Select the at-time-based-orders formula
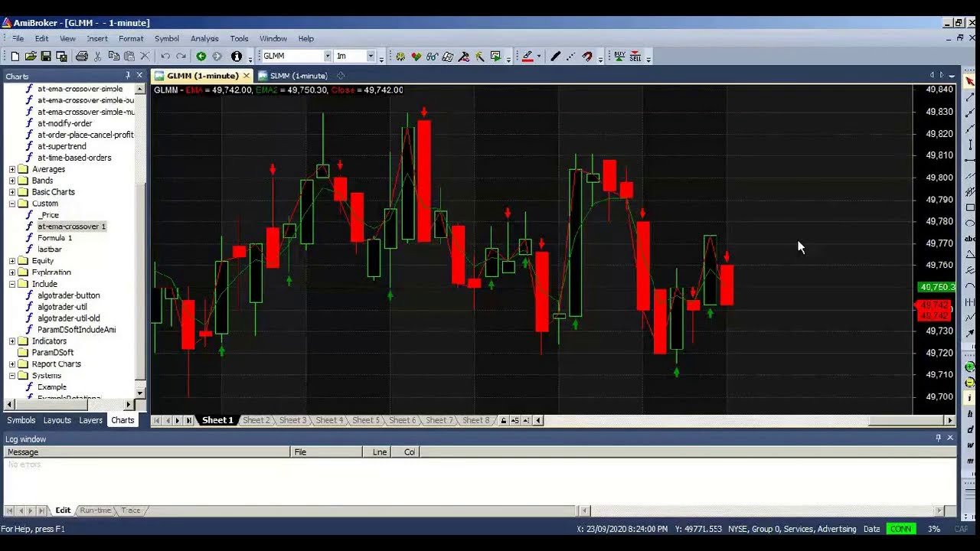 [74, 158]
